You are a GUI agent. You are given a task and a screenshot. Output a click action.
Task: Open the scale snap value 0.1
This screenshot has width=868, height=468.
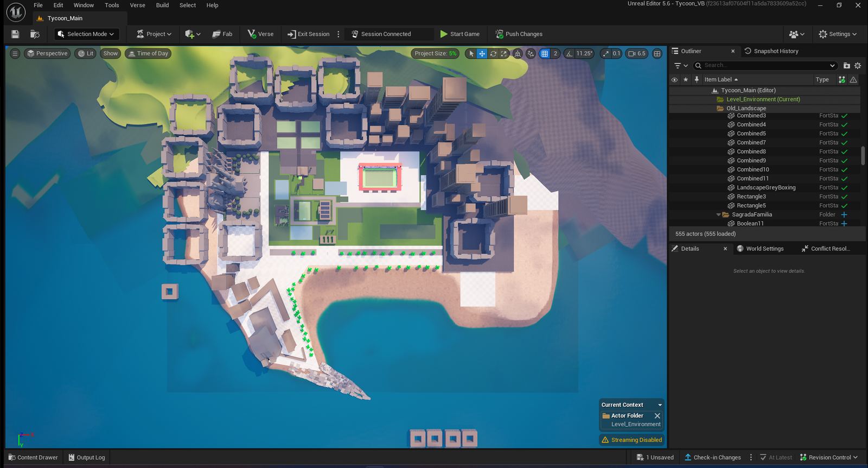point(616,54)
